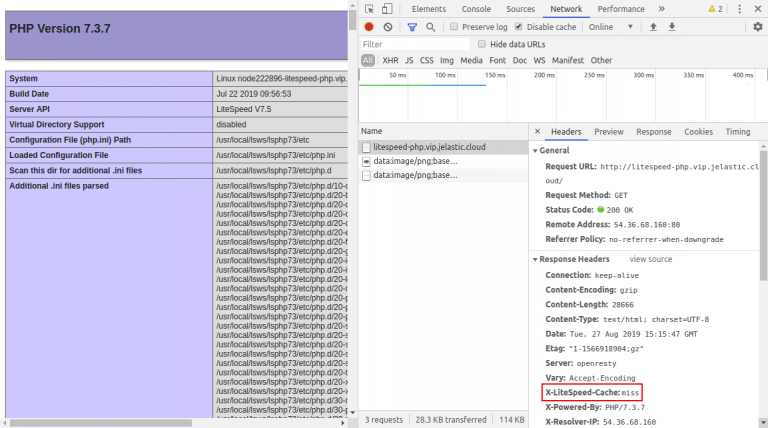Click the Build Date value

(254, 94)
